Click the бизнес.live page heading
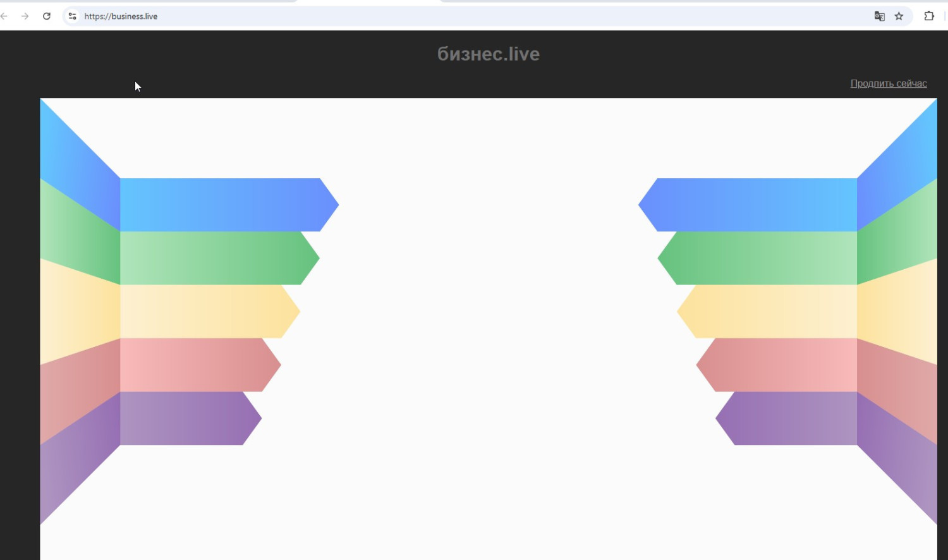The width and height of the screenshot is (948, 560). 488,54
